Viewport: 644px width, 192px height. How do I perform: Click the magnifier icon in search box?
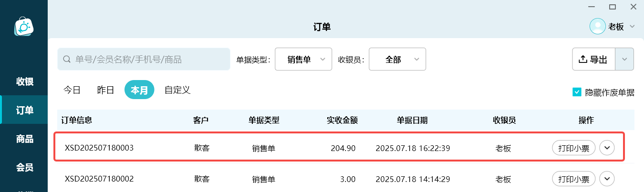click(x=67, y=60)
